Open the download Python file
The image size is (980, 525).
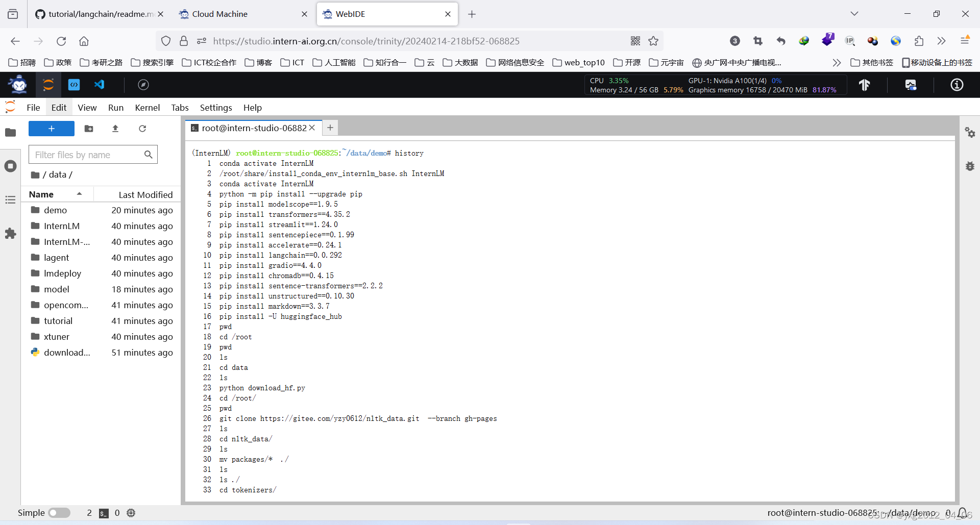[101, 353]
